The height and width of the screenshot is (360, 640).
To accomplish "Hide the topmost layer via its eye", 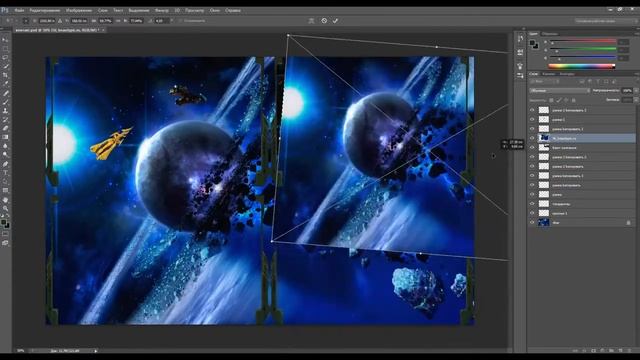I will point(532,110).
